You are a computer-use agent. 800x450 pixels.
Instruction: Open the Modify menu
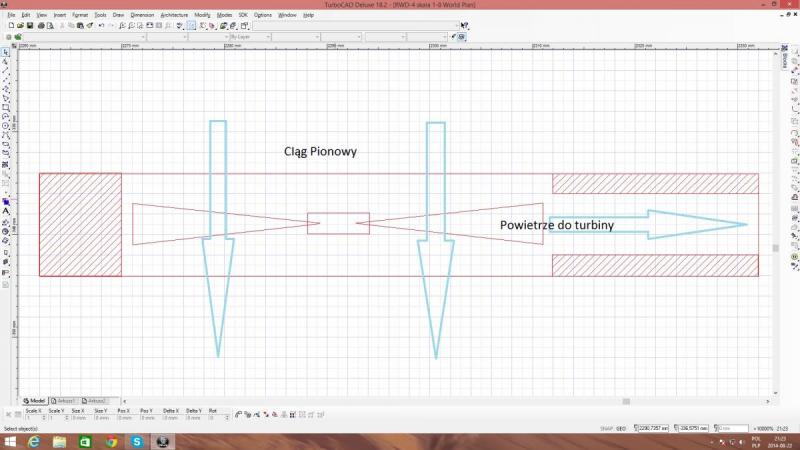(203, 15)
